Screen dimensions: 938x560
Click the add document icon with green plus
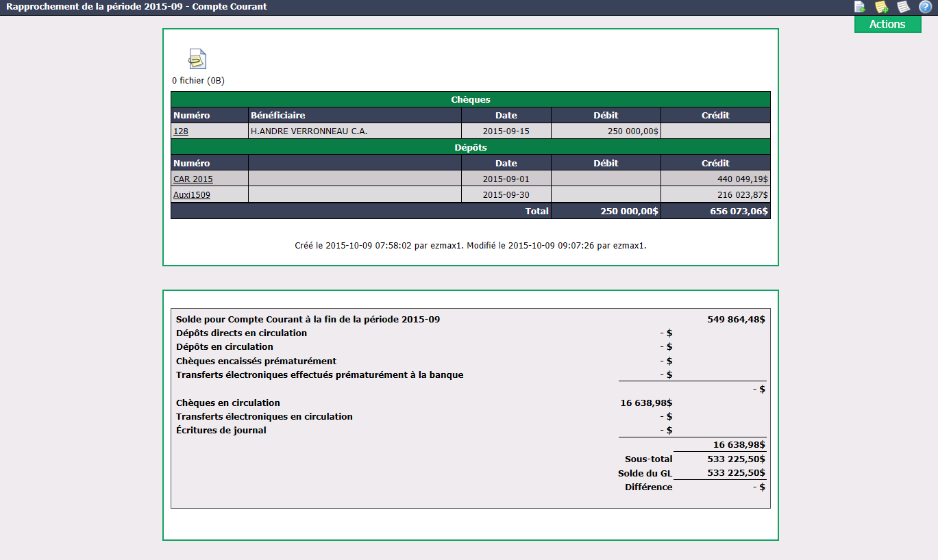859,7
